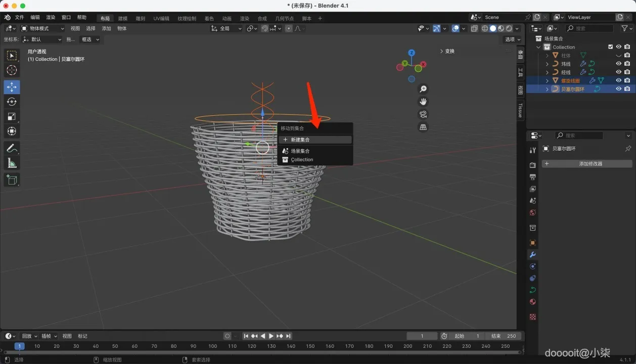Click the 结束 frame 250 field

pos(503,336)
